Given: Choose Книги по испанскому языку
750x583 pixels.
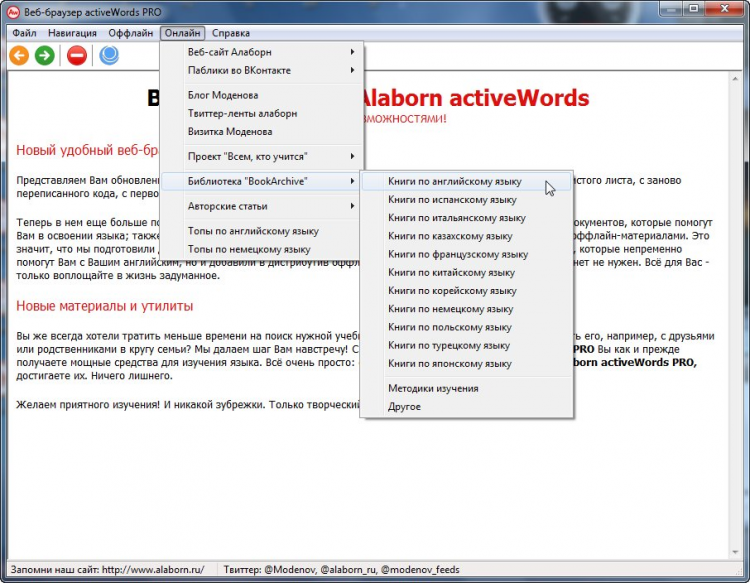Looking at the screenshot, I should [466, 200].
